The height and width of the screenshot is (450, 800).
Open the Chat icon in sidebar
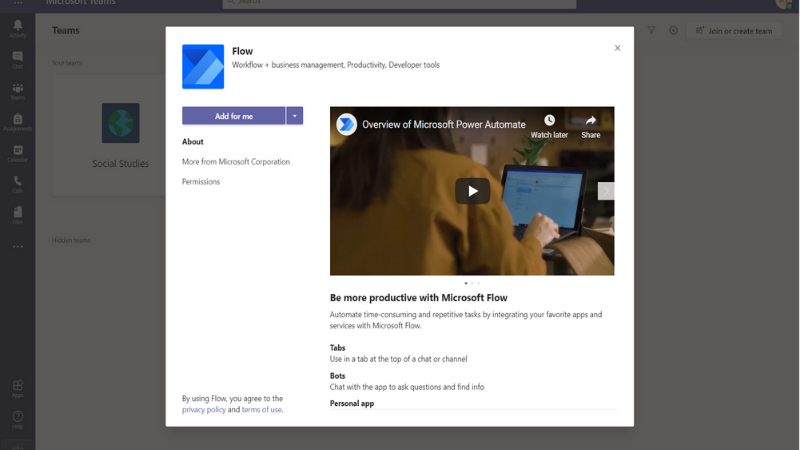pyautogui.click(x=17, y=60)
